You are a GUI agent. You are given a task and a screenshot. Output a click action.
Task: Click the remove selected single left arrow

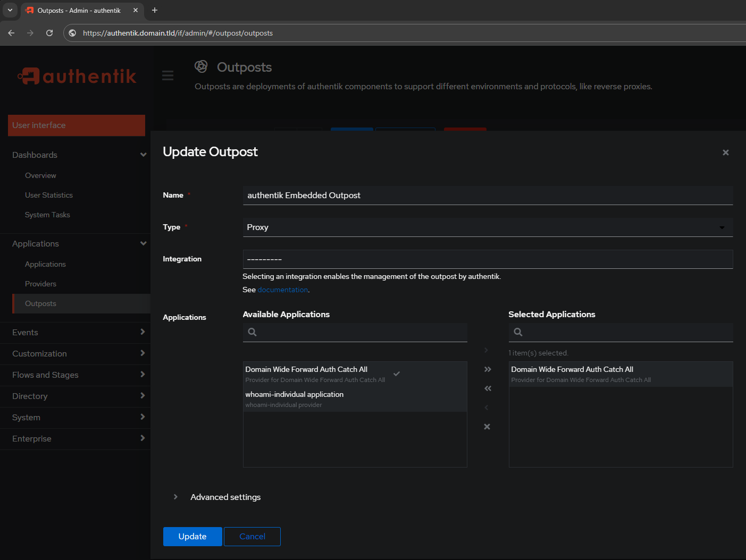pos(486,408)
